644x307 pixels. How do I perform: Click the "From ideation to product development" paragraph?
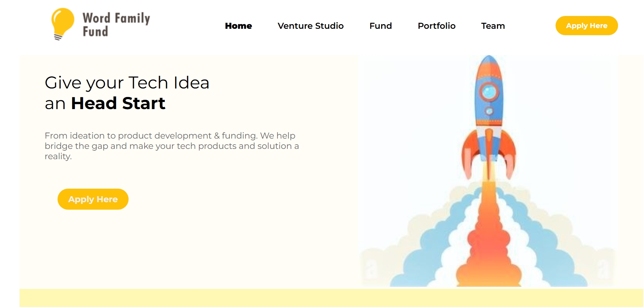click(x=172, y=146)
